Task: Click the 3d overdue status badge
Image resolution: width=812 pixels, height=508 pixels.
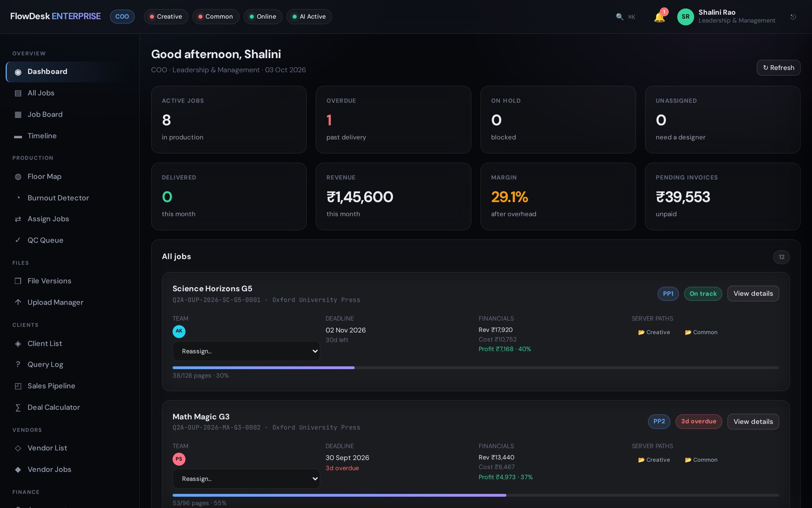Action: [699, 421]
